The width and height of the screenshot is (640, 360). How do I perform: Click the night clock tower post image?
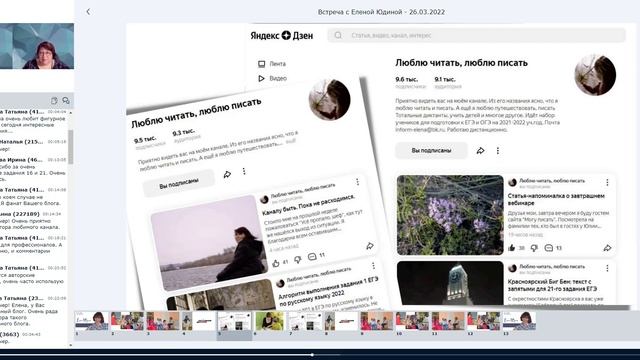click(450, 283)
